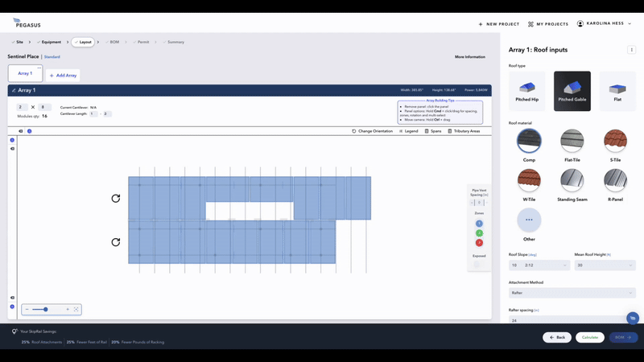
Task: Click the pencil edit icon next to Array 1
Action: [14, 90]
